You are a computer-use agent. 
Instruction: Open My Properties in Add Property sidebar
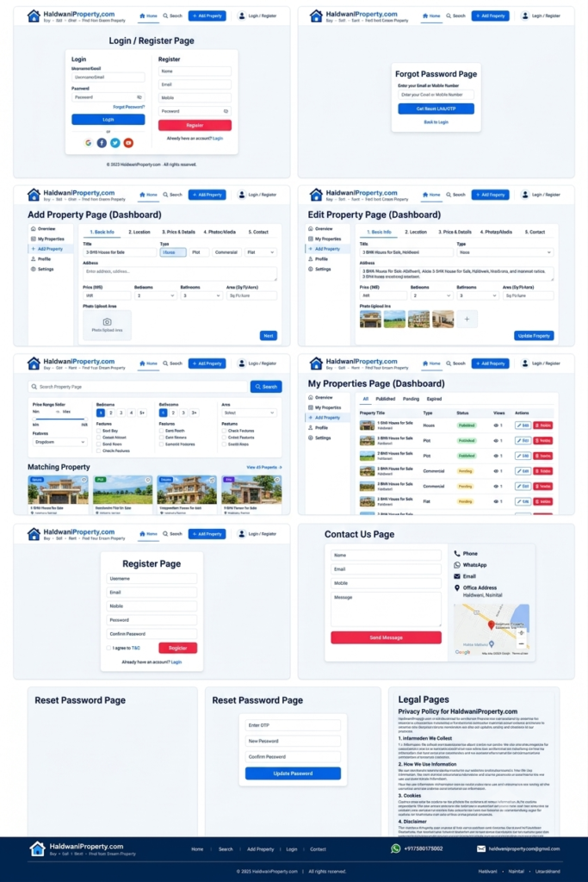pos(47,239)
